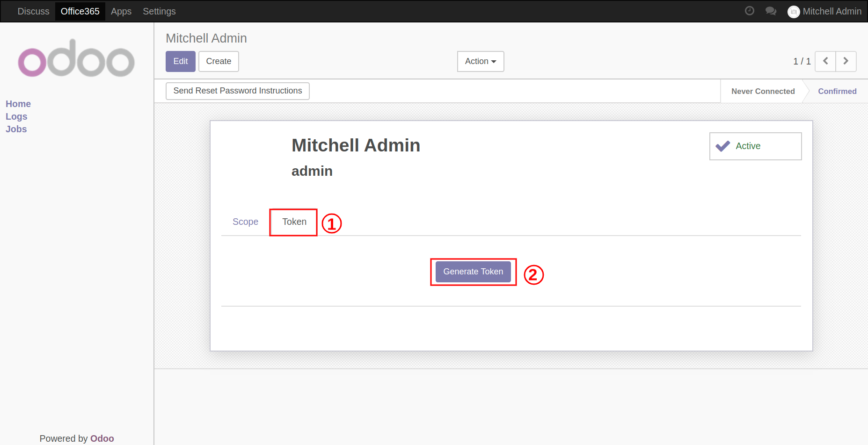Viewport: 868px width, 445px height.
Task: Open the activities clock icon
Action: [749, 11]
